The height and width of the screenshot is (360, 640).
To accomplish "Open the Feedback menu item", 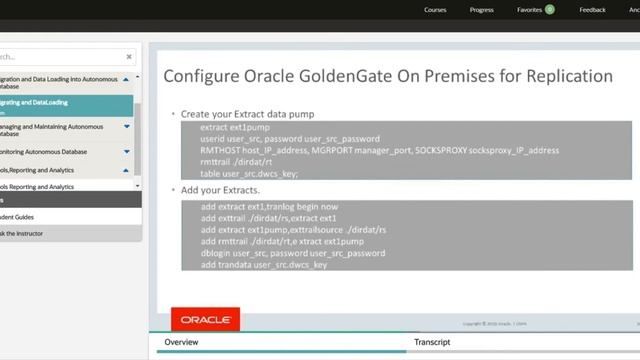I will pos(592,10).
